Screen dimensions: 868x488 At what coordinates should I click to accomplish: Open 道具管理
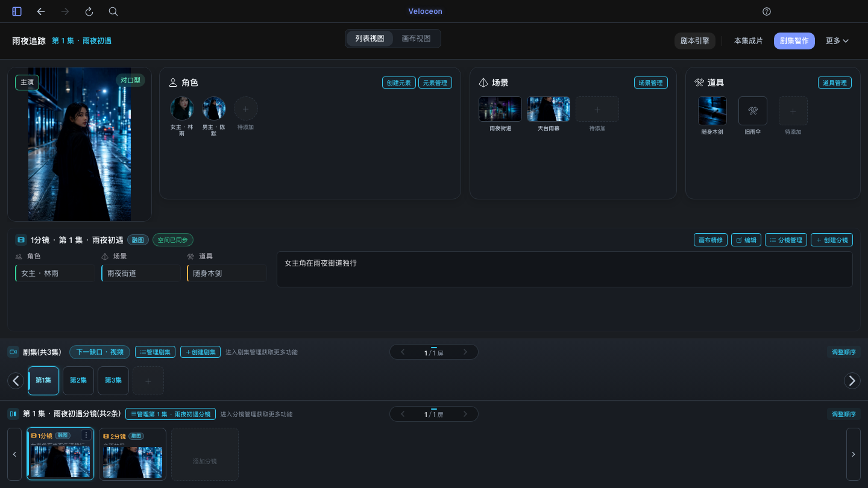coord(835,83)
